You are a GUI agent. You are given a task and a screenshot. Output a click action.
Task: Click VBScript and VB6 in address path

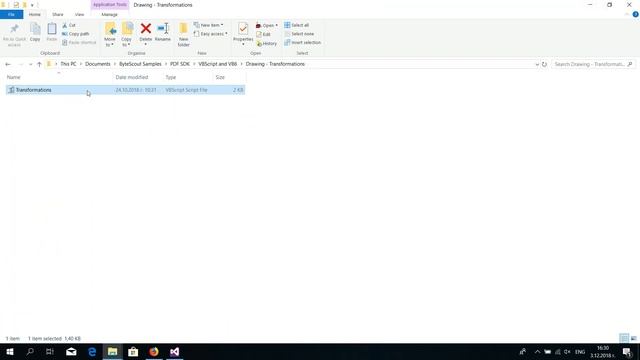point(218,64)
